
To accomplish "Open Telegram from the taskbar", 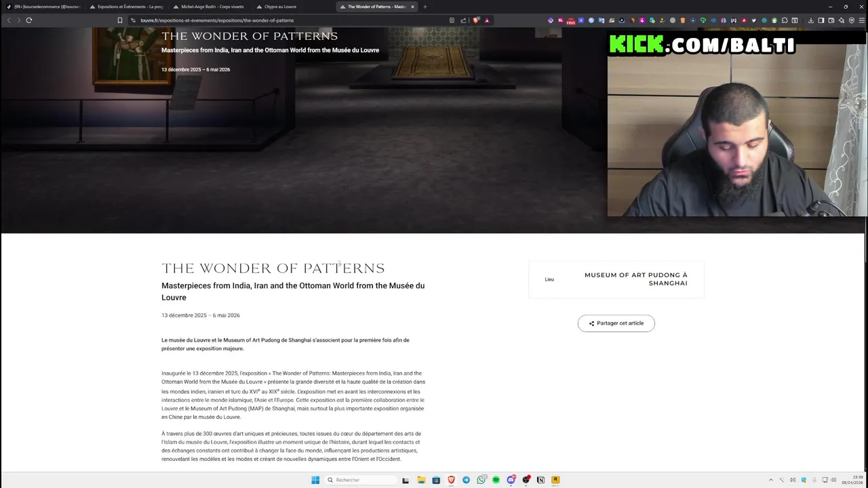I will tap(466, 480).
